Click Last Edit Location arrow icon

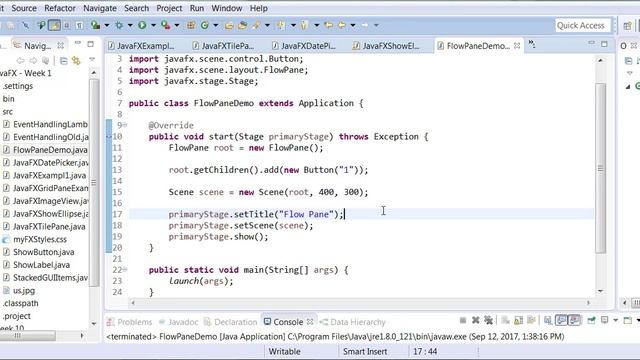tap(328, 25)
